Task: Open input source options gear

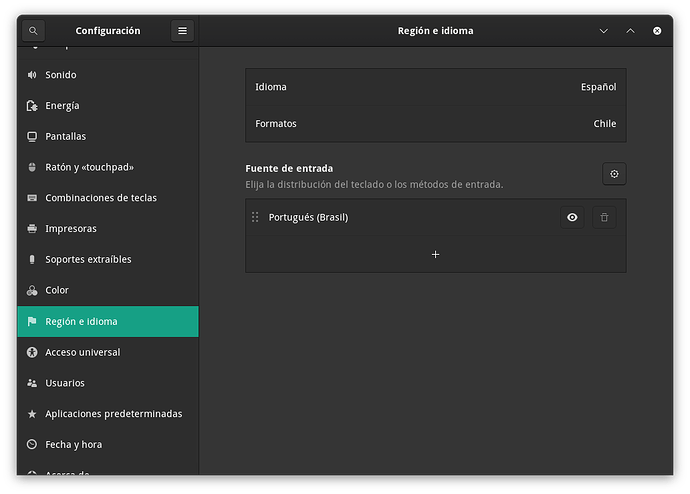Action: coord(614,175)
